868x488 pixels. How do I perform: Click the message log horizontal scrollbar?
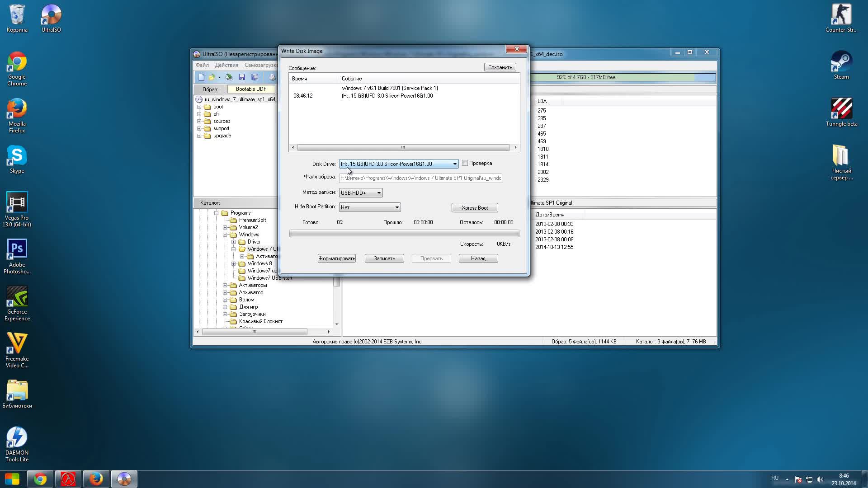[404, 147]
